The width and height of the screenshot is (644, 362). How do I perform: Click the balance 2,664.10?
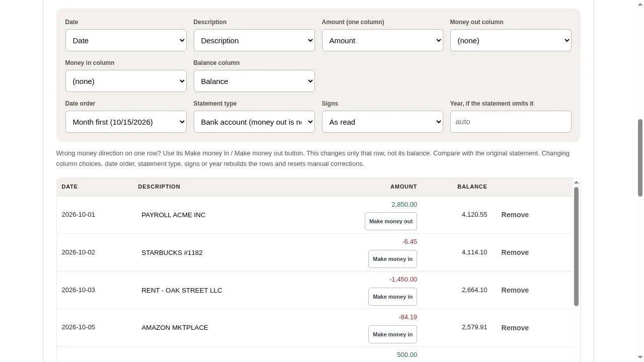click(474, 290)
